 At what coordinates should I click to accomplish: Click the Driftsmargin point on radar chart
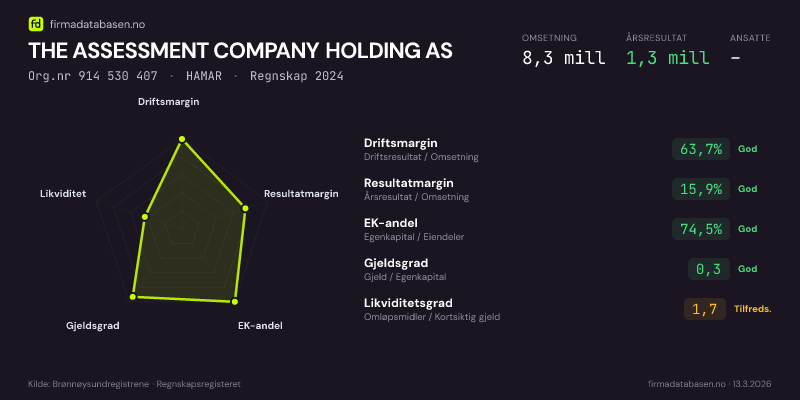pos(181,140)
